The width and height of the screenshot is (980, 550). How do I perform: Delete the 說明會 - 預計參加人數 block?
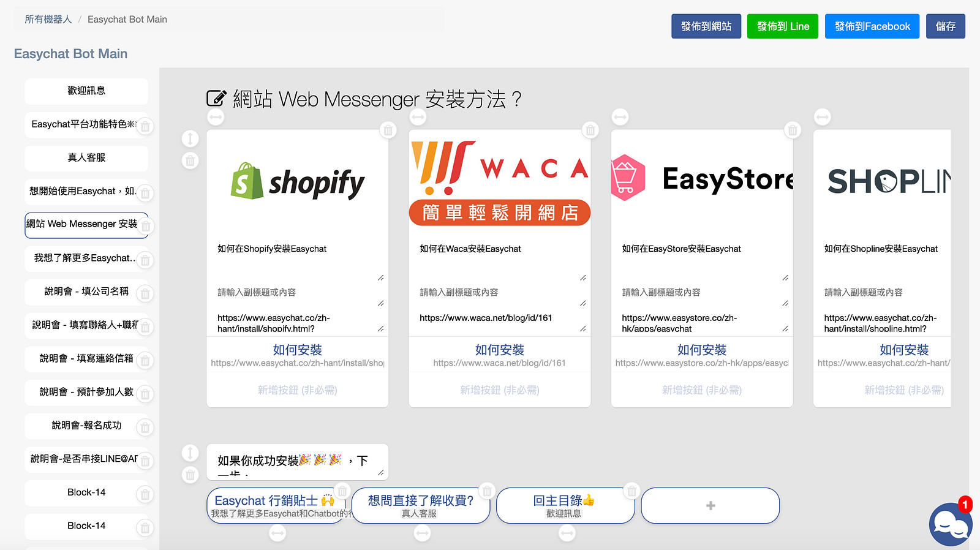(x=145, y=394)
